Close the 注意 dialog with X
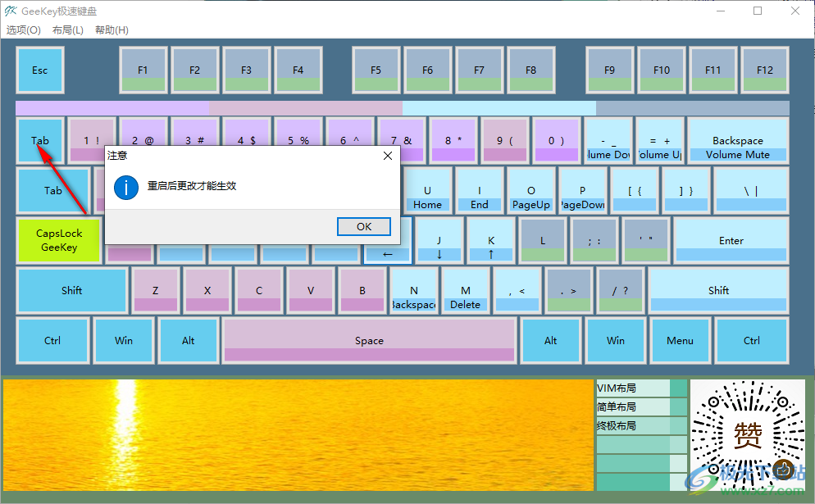Screen dimensions: 815x504 pyautogui.click(x=388, y=156)
